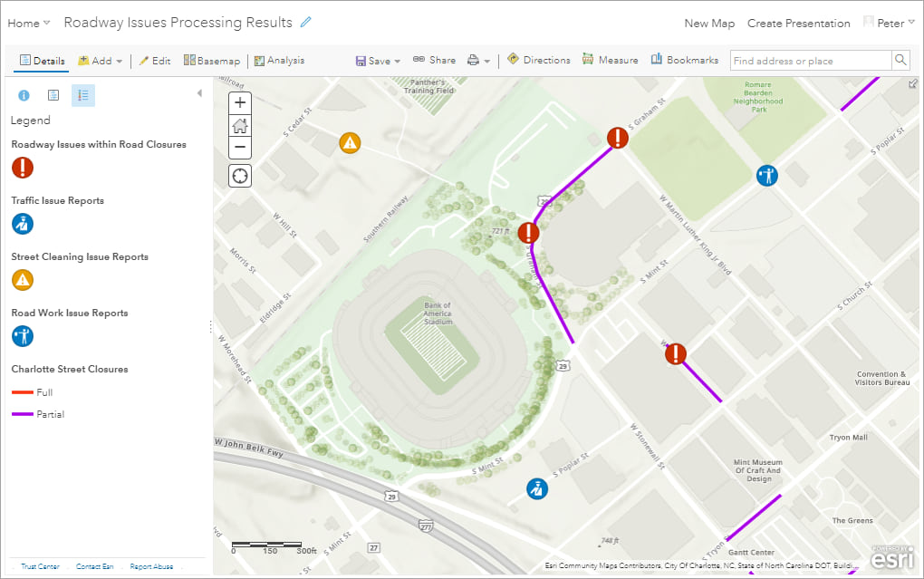This screenshot has height=579, width=924.
Task: Click the map zoom in plus button
Action: 240,103
